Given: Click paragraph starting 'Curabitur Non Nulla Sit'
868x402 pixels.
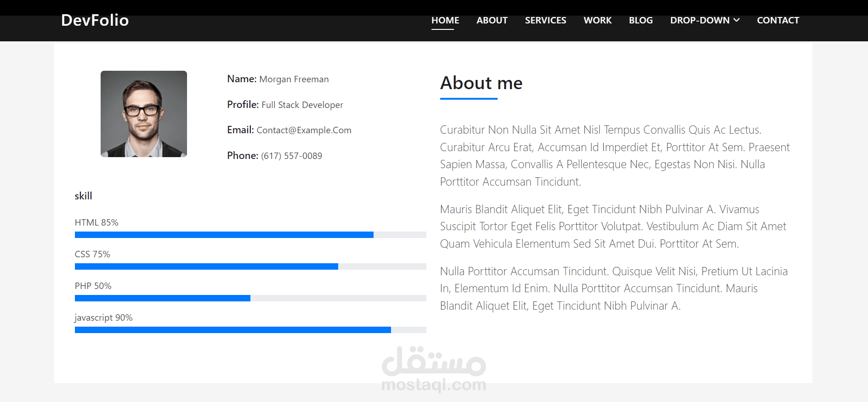Looking at the screenshot, I should pyautogui.click(x=615, y=156).
